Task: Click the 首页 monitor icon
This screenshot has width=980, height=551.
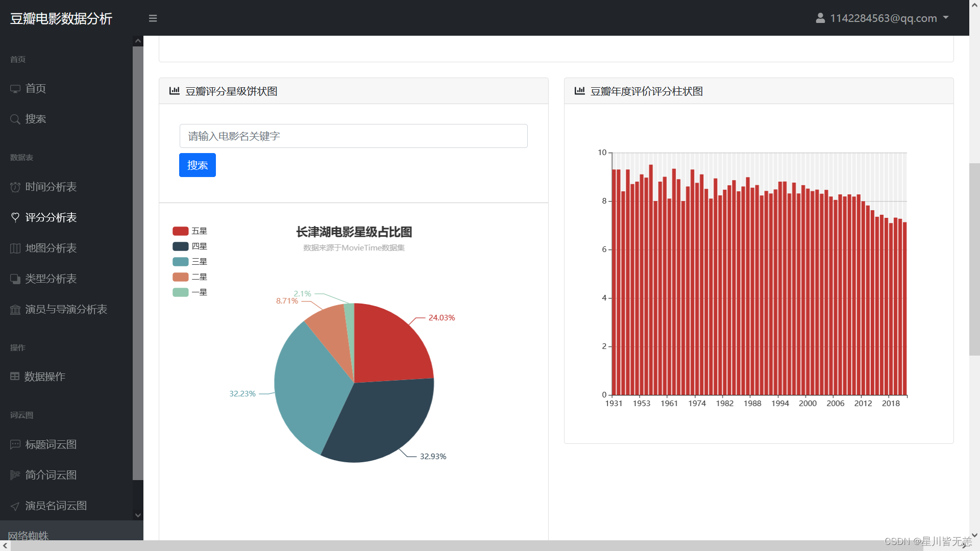Action: pyautogui.click(x=15, y=89)
